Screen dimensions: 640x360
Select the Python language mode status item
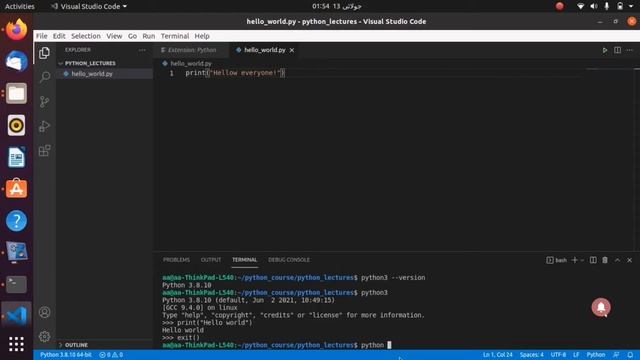[x=596, y=355]
